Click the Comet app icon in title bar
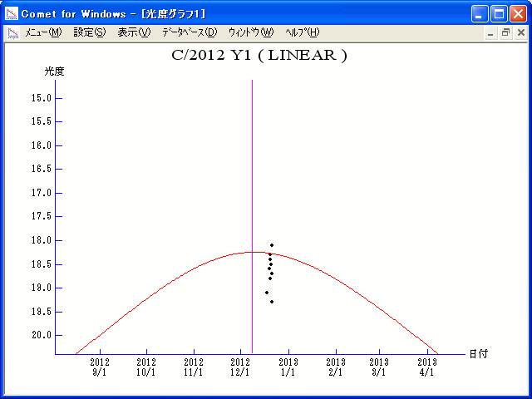Screen dimensions: 532x399 point(12,14)
